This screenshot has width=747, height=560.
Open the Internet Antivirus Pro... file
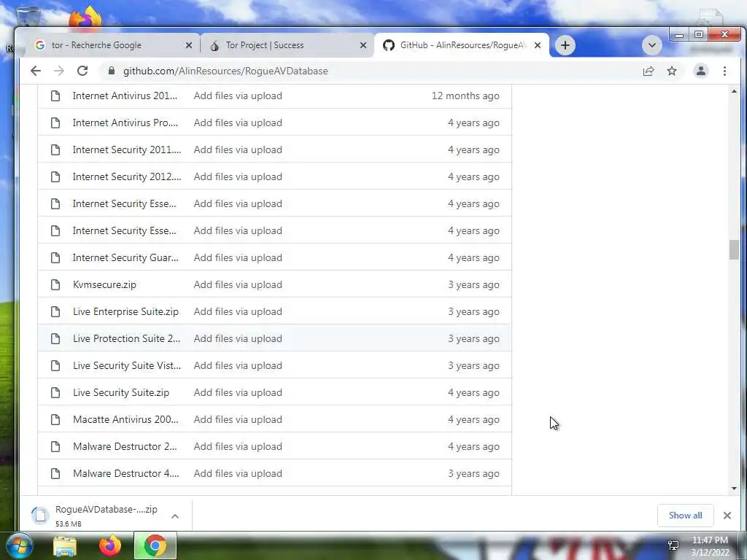pyautogui.click(x=125, y=122)
